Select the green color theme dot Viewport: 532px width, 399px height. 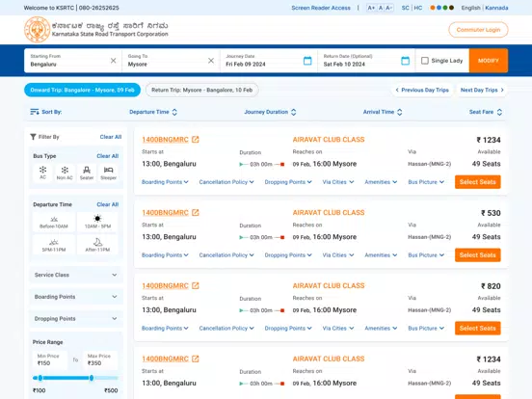[445, 8]
